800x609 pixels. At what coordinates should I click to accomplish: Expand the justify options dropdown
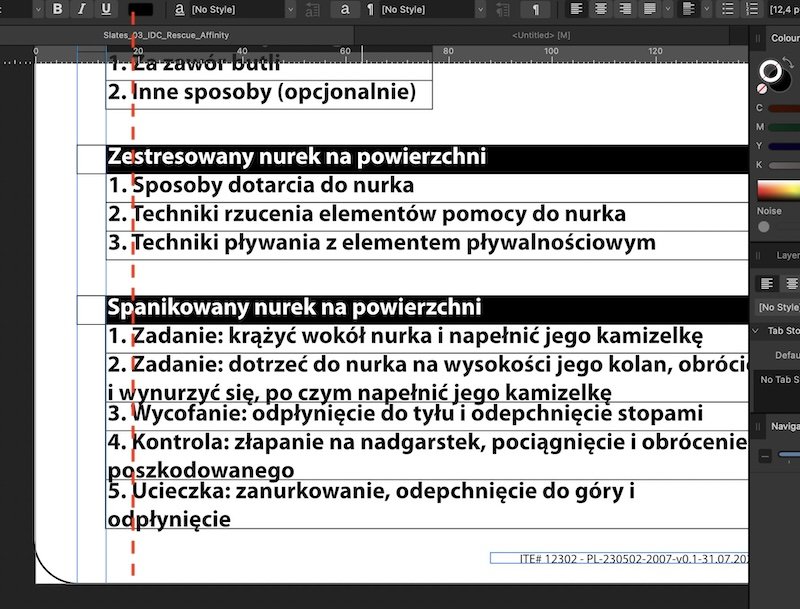pos(667,9)
